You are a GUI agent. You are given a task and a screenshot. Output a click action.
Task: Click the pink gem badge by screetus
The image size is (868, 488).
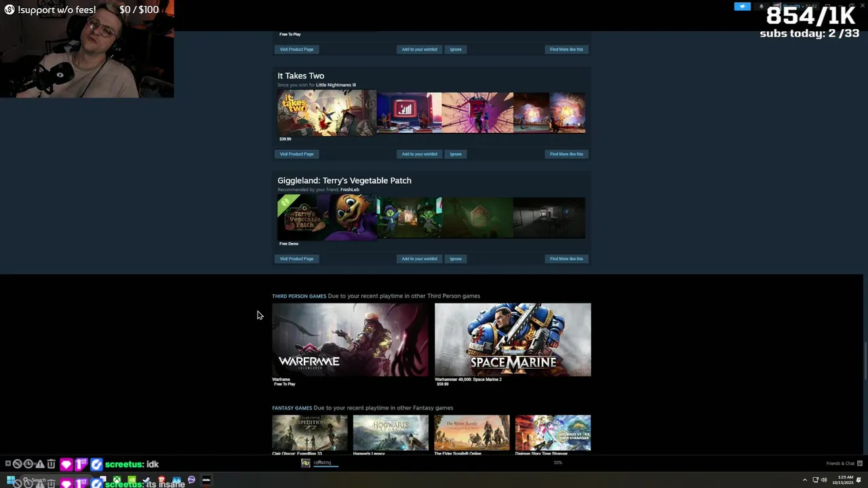[66, 464]
